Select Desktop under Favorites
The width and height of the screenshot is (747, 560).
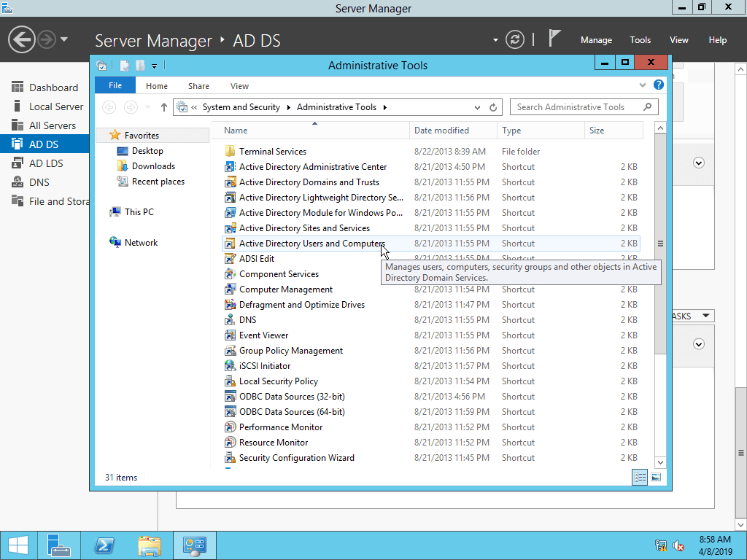click(147, 151)
